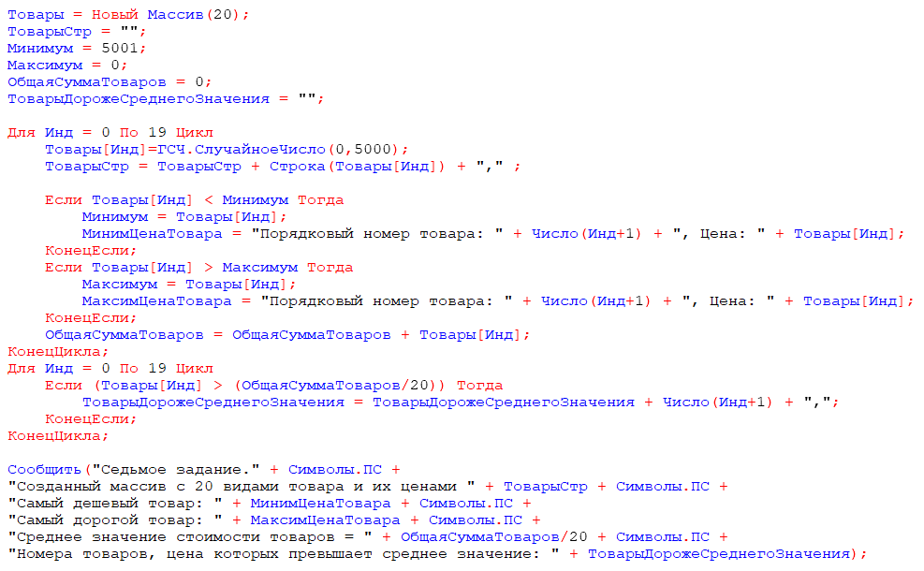Click the string "Среднее значение стоимости товаров = "
Image resolution: width=924 pixels, height=571 pixels.
pos(190,537)
